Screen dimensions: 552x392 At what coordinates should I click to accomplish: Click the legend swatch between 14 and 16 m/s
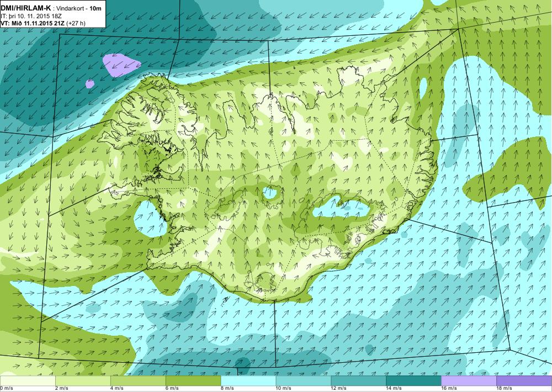coord(413,381)
